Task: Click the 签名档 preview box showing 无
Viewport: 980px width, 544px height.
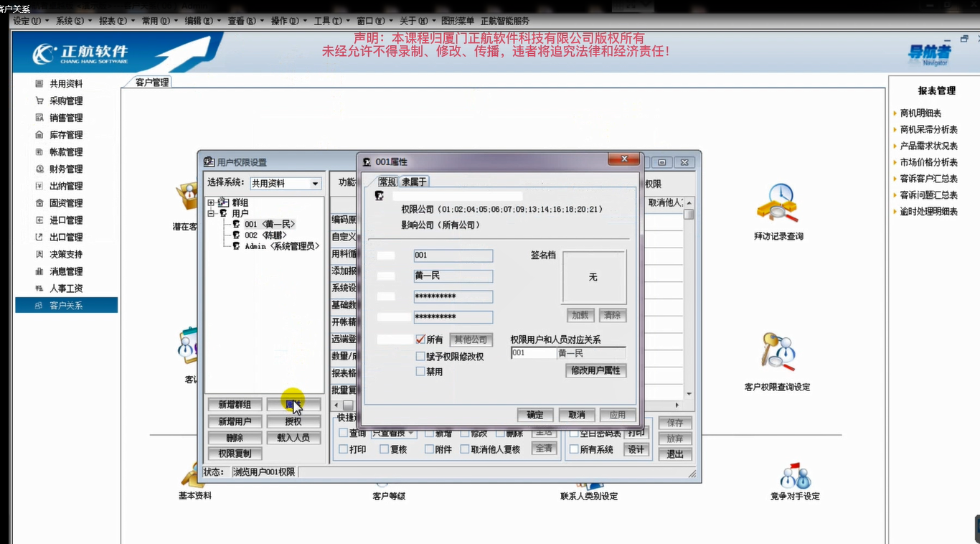Action: point(594,277)
